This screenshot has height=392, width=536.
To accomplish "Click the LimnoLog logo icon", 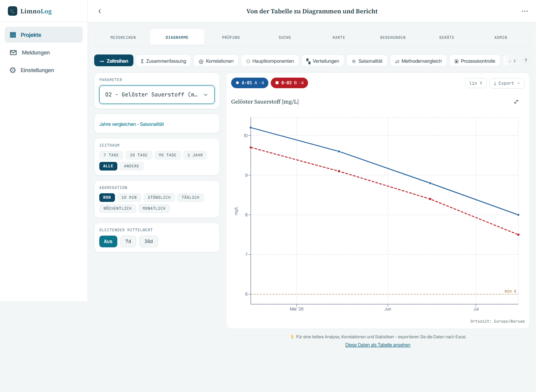I will 13,11.
